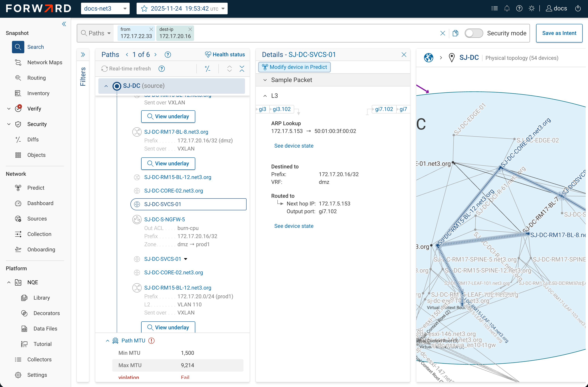Toggle Security mode switch

(474, 33)
